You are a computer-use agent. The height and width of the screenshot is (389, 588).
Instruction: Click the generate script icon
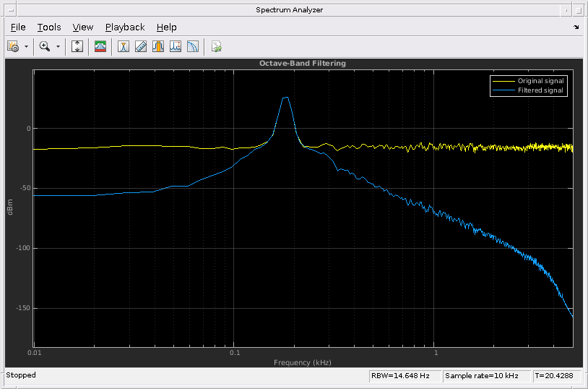(x=216, y=46)
